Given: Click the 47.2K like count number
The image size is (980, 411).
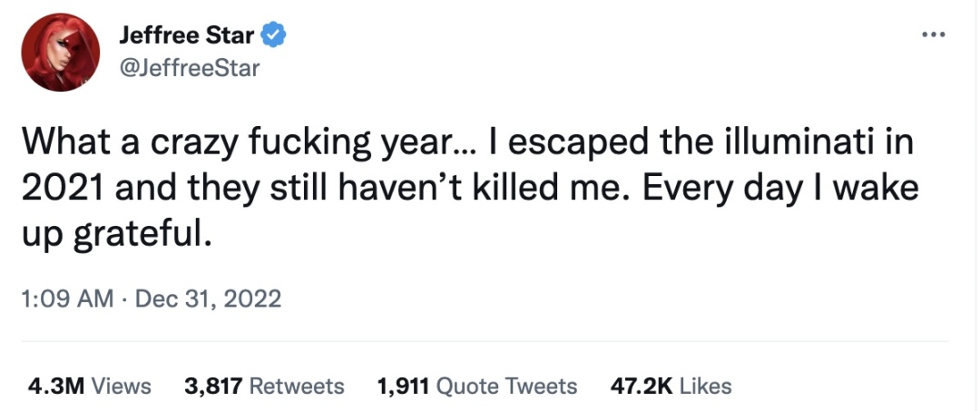Looking at the screenshot, I should (642, 386).
